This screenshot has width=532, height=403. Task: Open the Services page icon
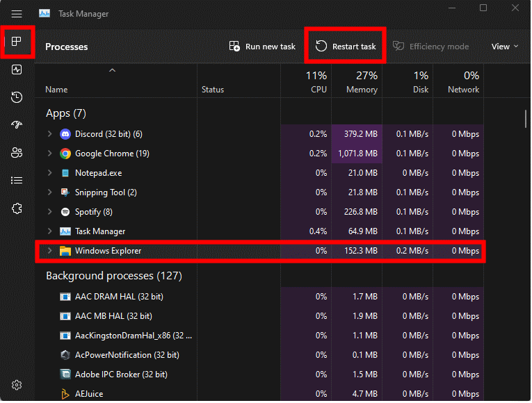click(x=17, y=208)
